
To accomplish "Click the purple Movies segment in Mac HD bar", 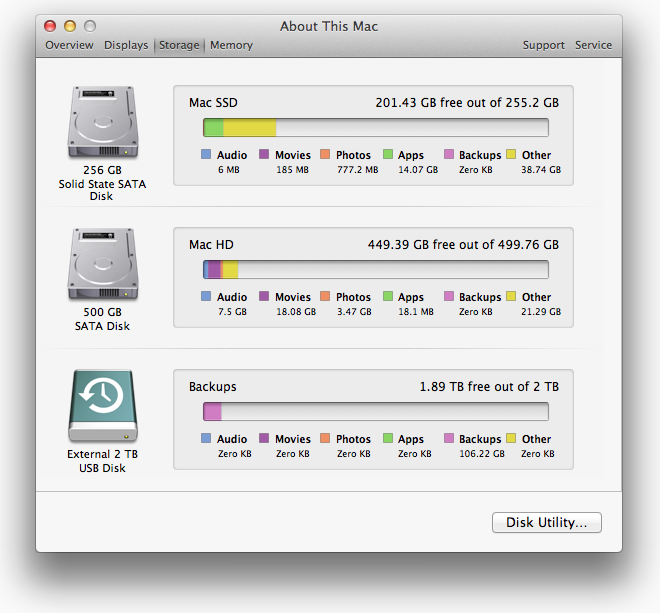I will 214,269.
